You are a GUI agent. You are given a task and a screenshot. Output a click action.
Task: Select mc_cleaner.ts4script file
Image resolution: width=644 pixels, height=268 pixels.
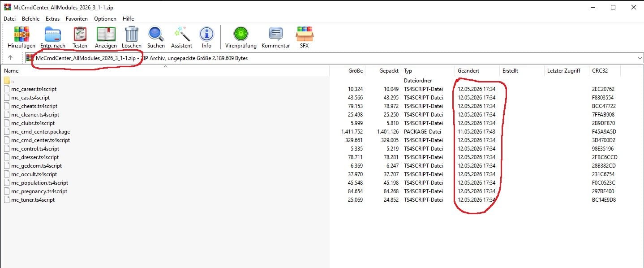pos(35,115)
